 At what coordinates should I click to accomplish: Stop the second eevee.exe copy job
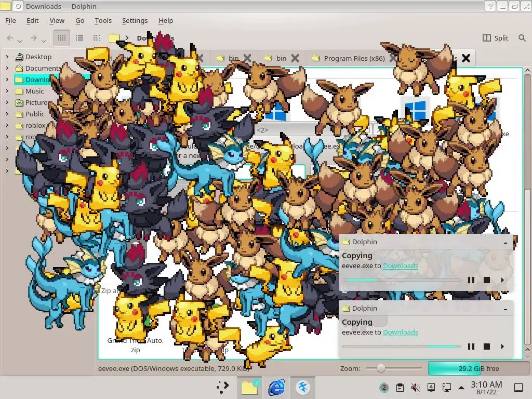coord(486,347)
